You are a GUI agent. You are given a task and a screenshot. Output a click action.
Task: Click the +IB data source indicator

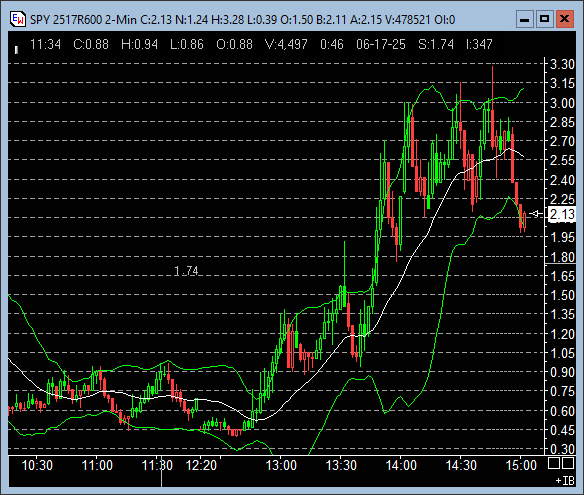point(565,480)
